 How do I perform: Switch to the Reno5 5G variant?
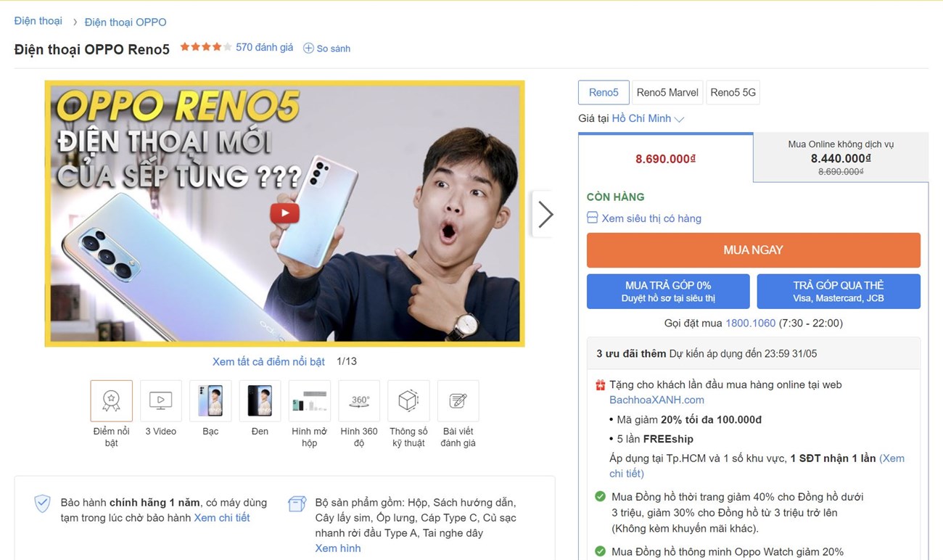coord(733,92)
